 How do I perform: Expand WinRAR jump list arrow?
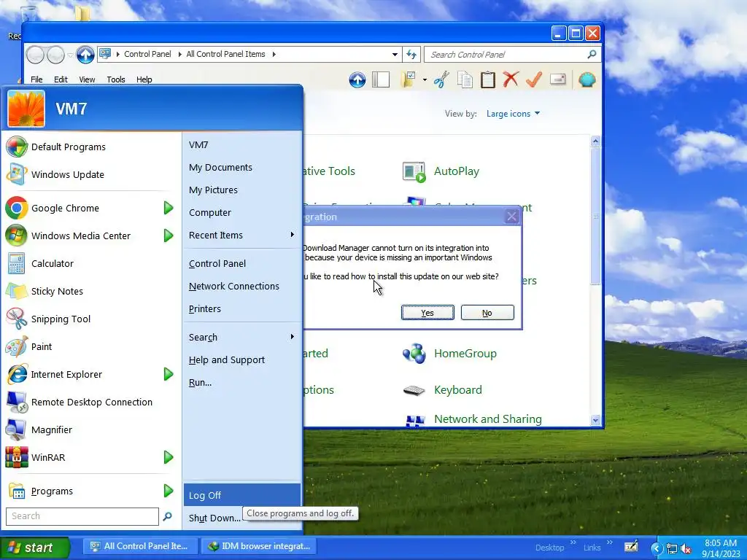click(169, 457)
